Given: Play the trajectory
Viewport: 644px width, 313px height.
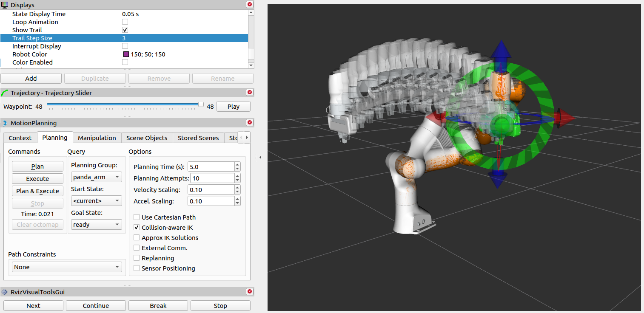Looking at the screenshot, I should pos(234,107).
